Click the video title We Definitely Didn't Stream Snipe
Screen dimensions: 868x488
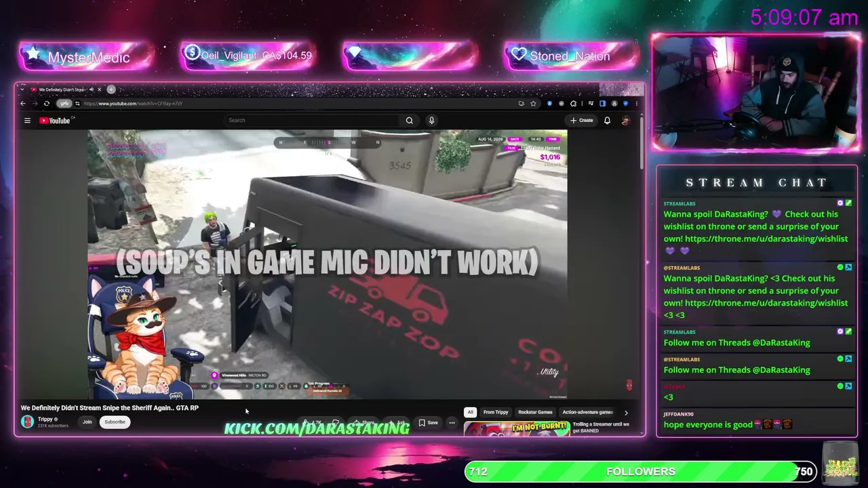110,408
